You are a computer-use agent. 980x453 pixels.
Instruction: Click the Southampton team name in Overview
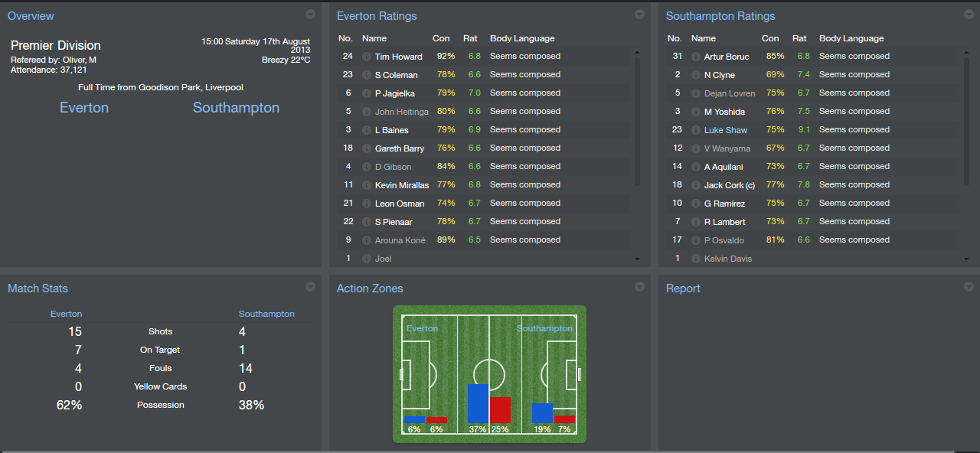point(236,108)
